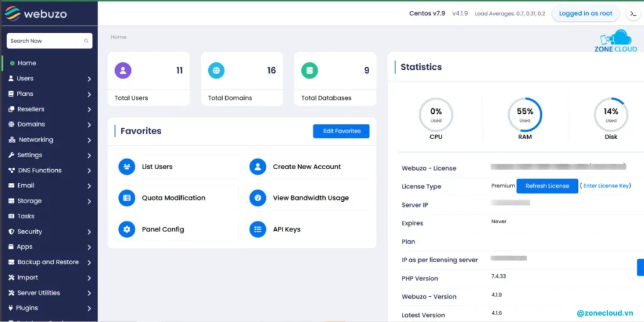This screenshot has height=322, width=644.
Task: Expand the Email menu chevron
Action: [x=89, y=186]
